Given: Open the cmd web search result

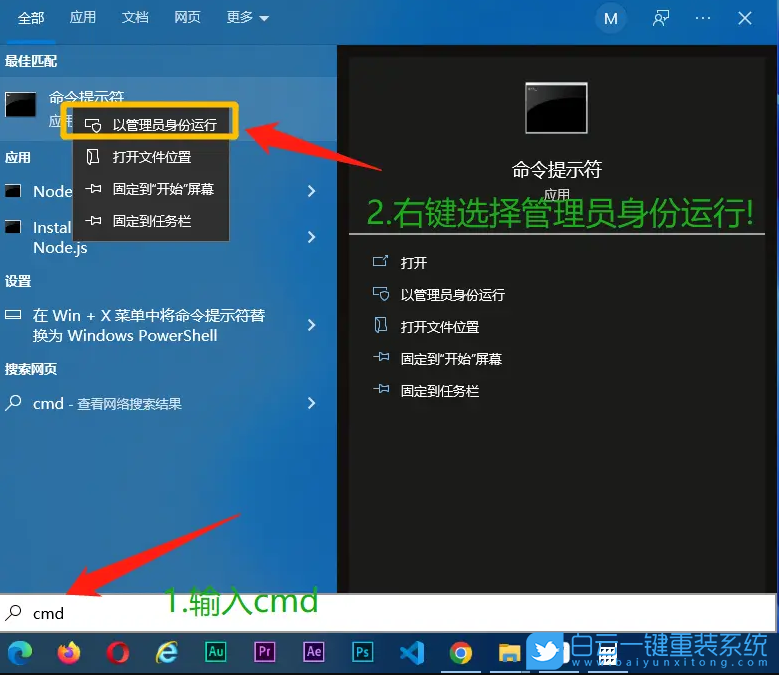Looking at the screenshot, I should [x=149, y=403].
